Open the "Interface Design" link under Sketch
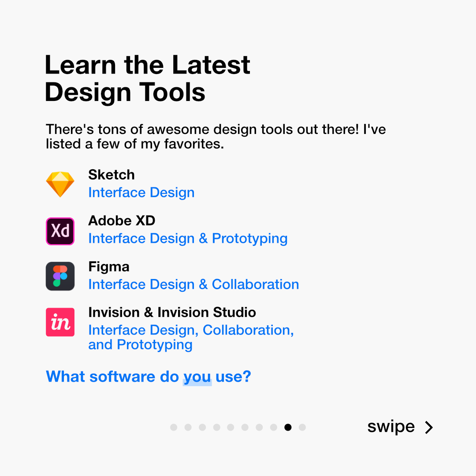Image resolution: width=476 pixels, height=476 pixels. tap(141, 193)
